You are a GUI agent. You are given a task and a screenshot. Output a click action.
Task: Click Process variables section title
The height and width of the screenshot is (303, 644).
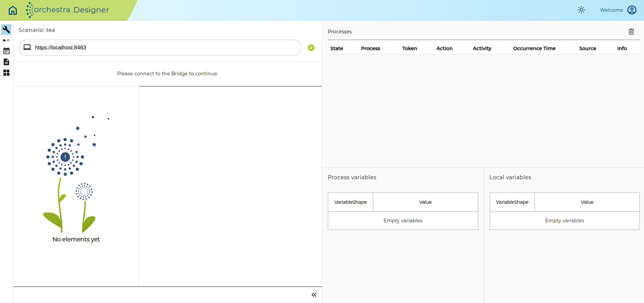click(x=352, y=177)
